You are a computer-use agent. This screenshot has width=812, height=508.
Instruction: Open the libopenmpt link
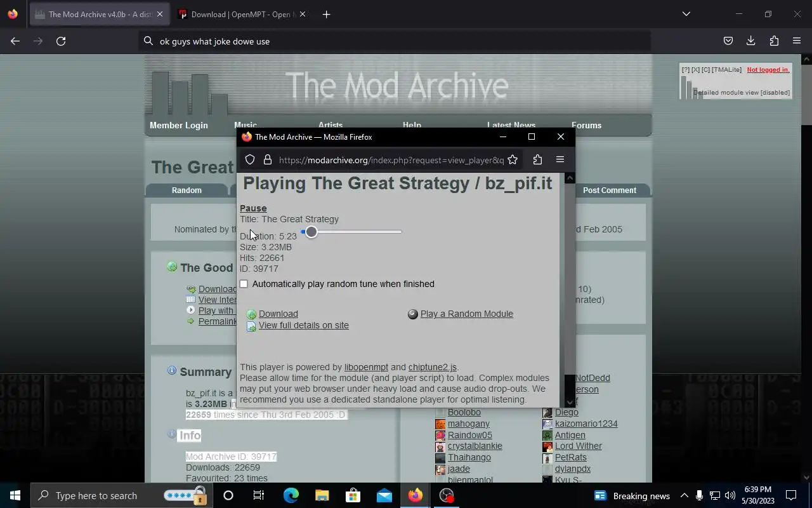(366, 367)
